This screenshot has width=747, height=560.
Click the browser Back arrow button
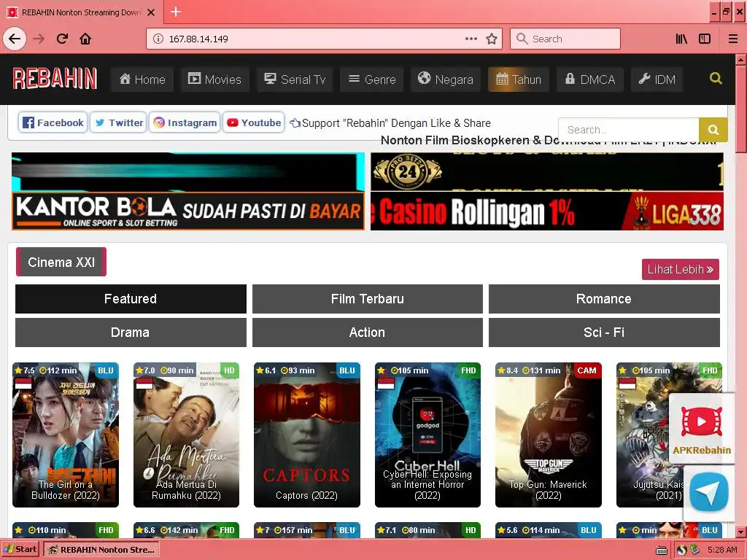click(x=15, y=39)
